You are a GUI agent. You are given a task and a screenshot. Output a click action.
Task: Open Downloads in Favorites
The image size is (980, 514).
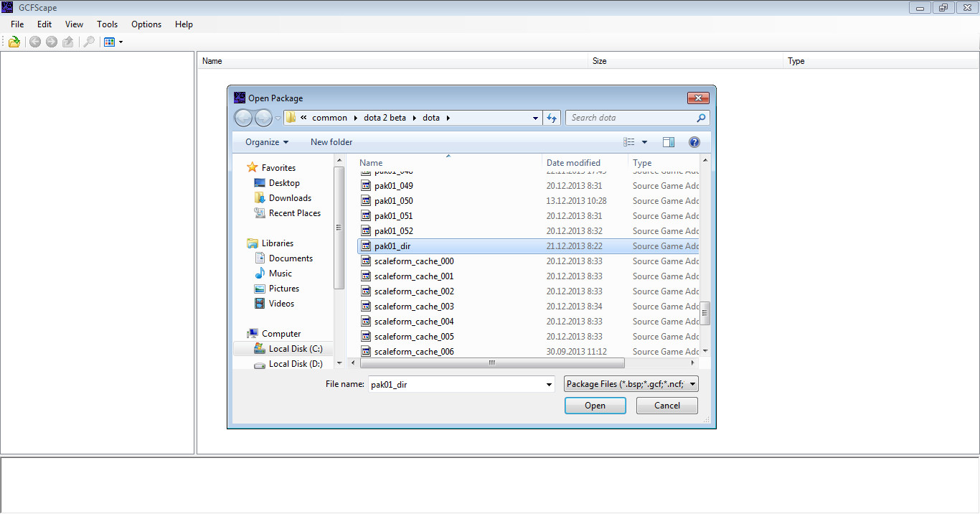[x=290, y=198]
